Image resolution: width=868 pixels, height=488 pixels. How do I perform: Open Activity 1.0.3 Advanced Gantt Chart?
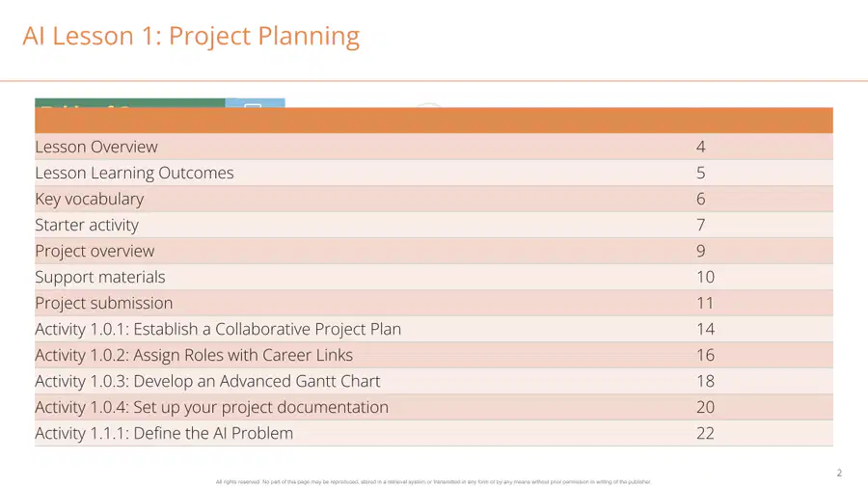[x=433, y=381]
